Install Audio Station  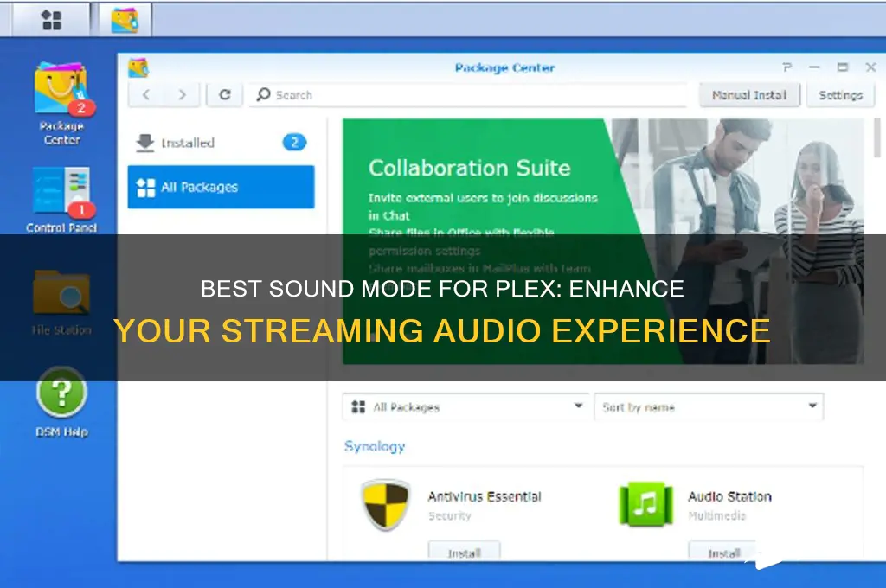click(724, 552)
